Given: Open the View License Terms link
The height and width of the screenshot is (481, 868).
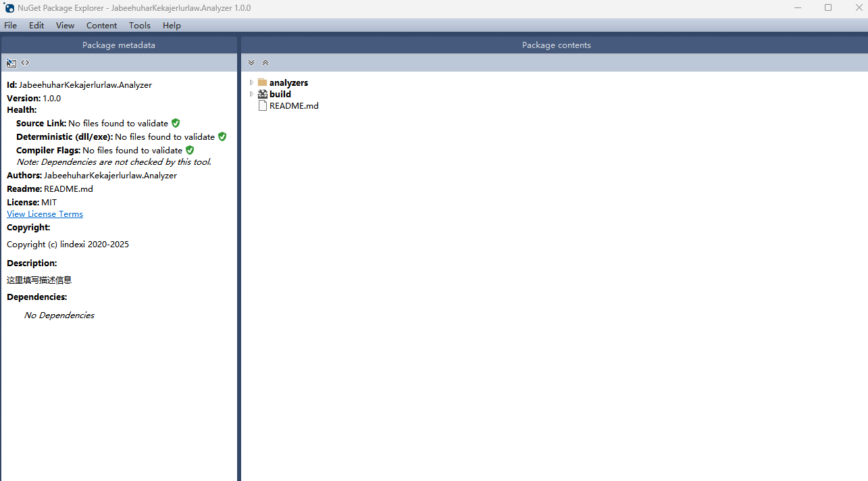Looking at the screenshot, I should click(45, 214).
